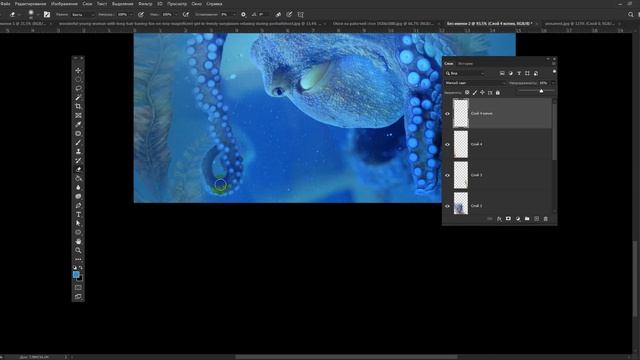Open the Редактирование menu
Viewport: 640px width, 360px height.
30,4
